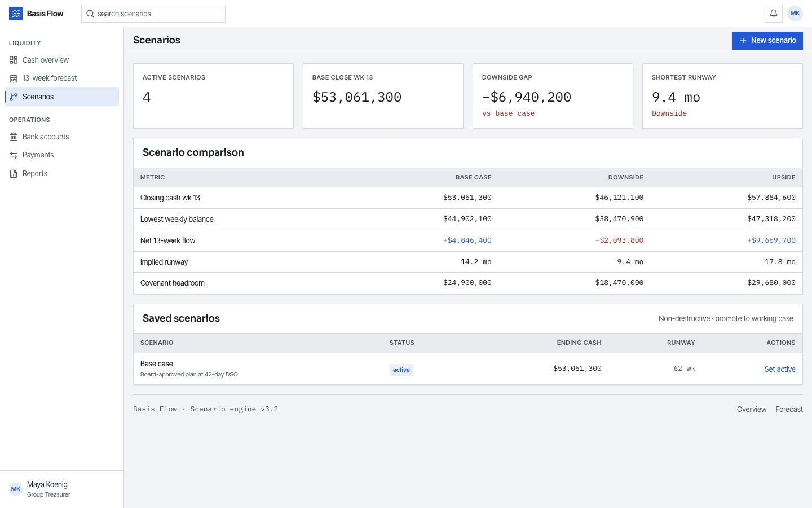
Task: Click Maya Koenig's avatar in sidebar footer
Action: [16, 489]
